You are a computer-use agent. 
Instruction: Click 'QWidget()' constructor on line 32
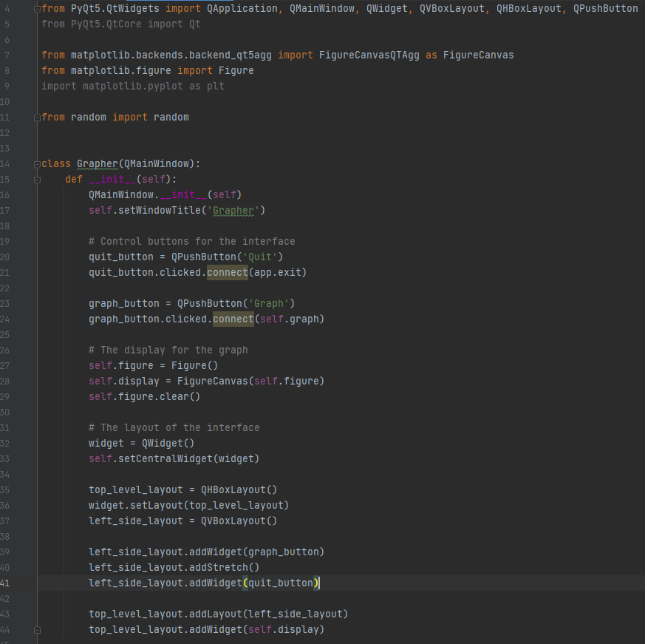168,443
